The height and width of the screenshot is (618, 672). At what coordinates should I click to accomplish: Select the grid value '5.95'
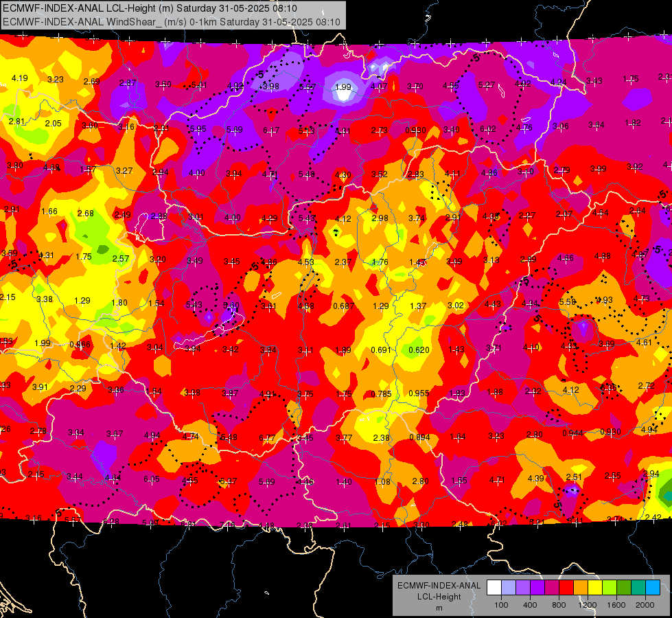198,128
